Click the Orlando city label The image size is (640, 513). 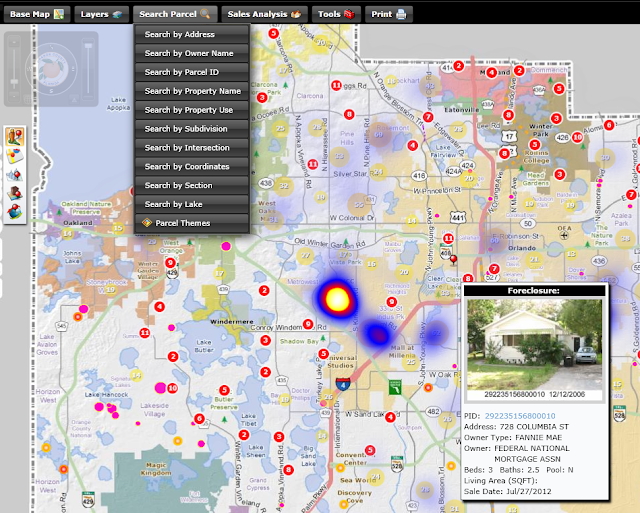click(522, 248)
